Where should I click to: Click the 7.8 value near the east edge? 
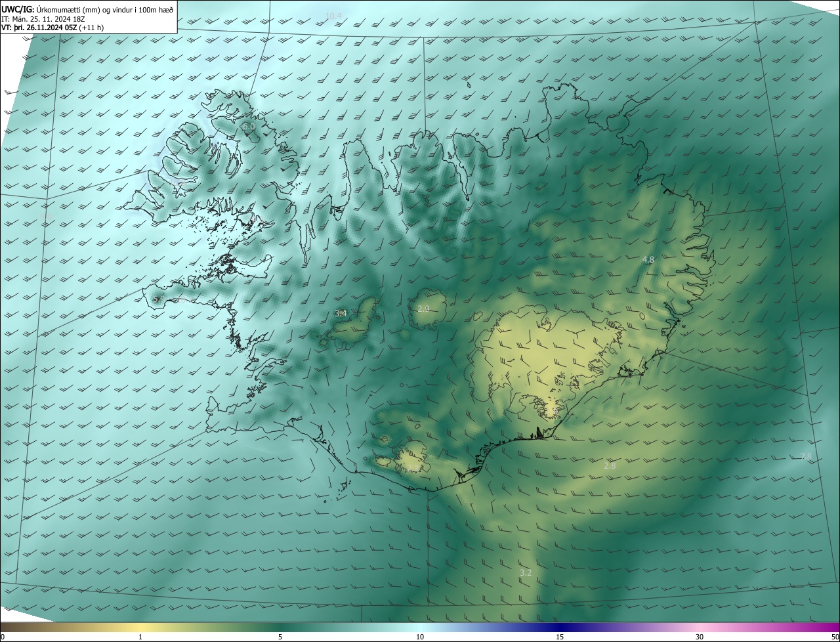coord(806,456)
